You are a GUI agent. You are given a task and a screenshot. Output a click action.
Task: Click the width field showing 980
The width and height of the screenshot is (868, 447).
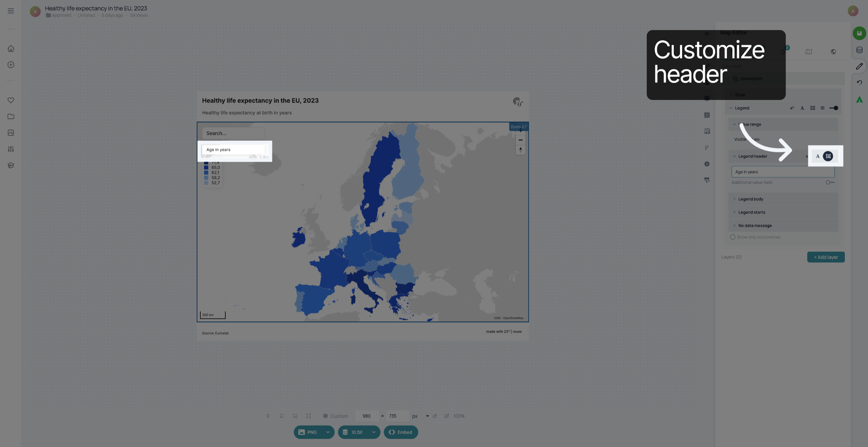pyautogui.click(x=367, y=416)
